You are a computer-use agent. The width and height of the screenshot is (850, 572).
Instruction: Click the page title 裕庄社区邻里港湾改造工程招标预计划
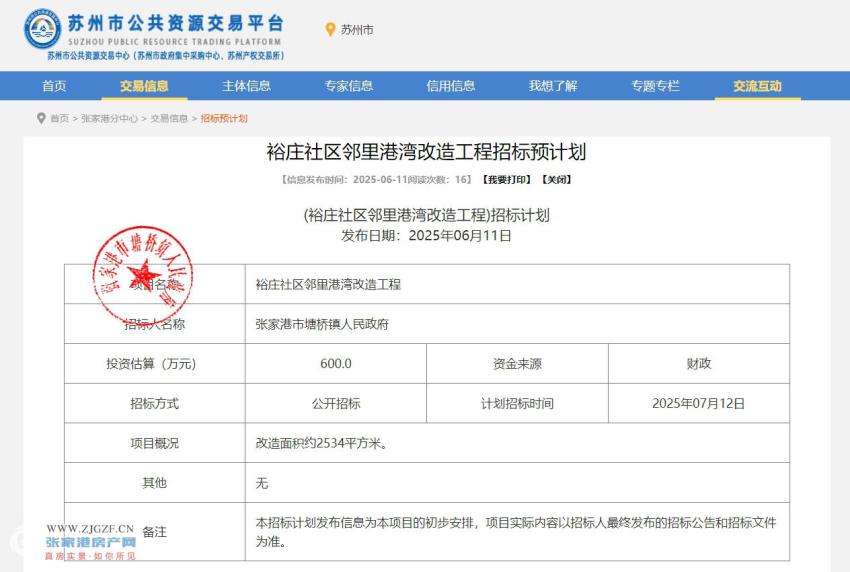pyautogui.click(x=426, y=152)
